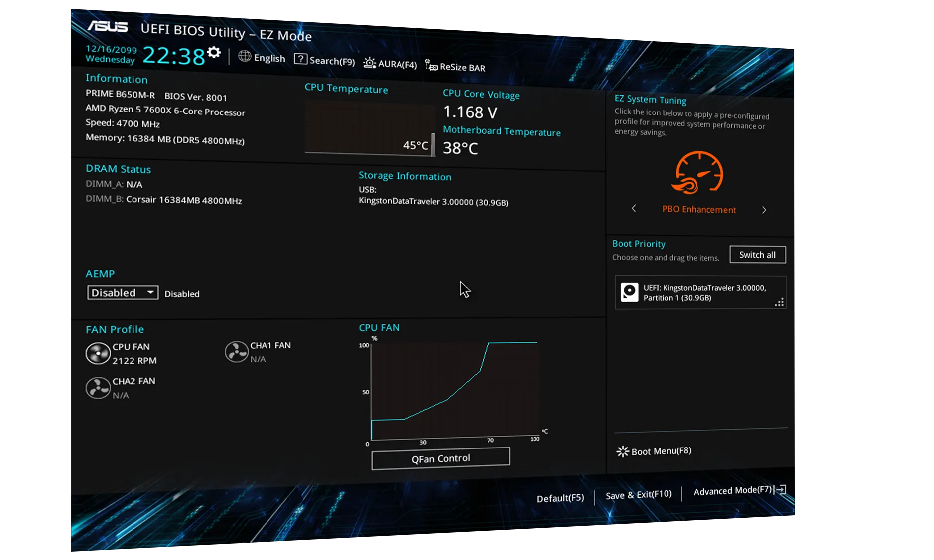934x560 pixels.
Task: Open the AEMP Disabled dropdown
Action: [x=123, y=293]
